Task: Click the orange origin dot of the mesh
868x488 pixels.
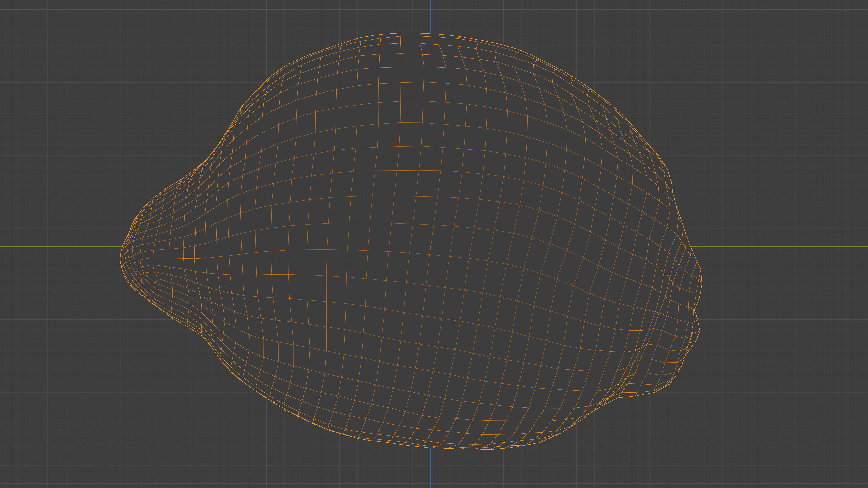Action: pos(430,246)
